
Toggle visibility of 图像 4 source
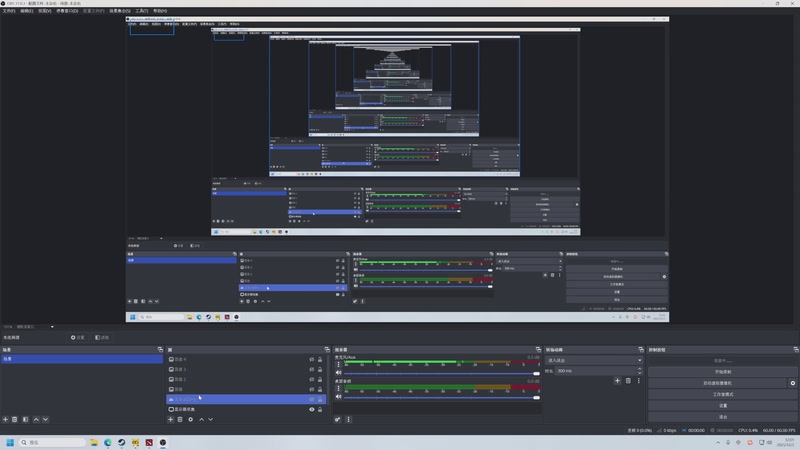(312, 359)
